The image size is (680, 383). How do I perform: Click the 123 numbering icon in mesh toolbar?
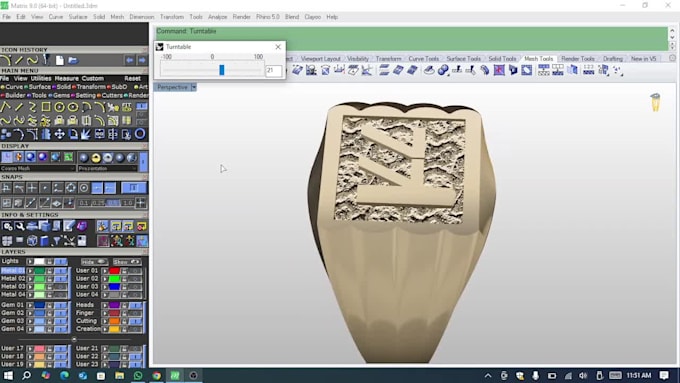click(x=588, y=70)
